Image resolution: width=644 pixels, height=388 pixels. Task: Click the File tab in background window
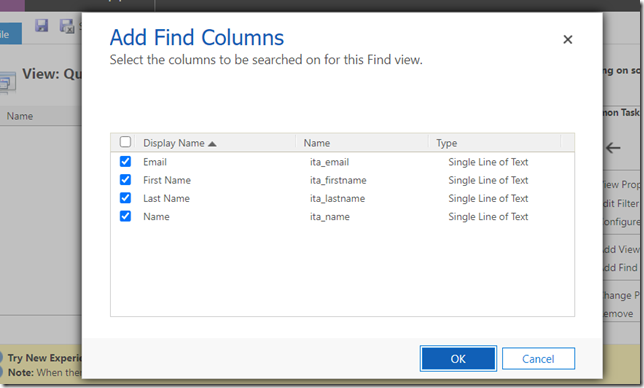[x=10, y=34]
